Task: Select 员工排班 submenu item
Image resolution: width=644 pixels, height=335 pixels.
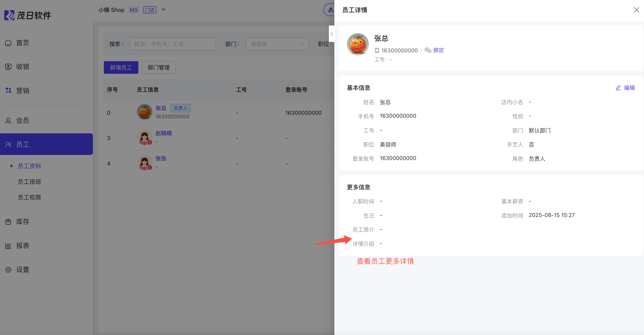Action: [x=29, y=182]
